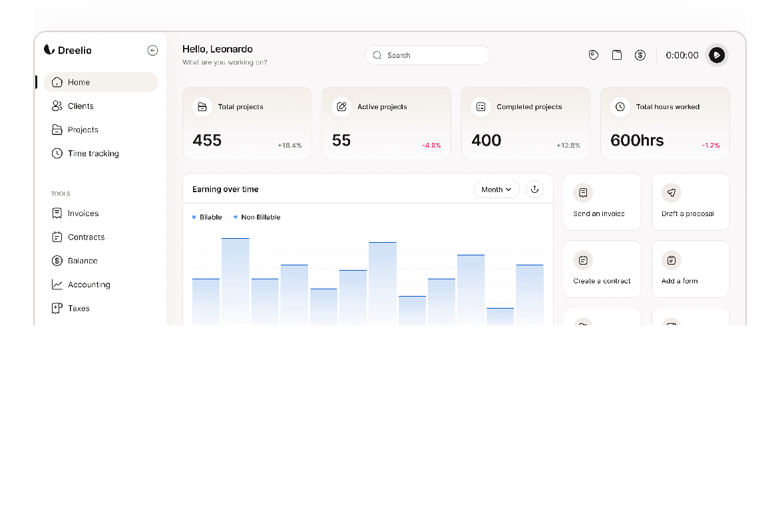
Task: Click the Send an invoice receipt icon
Action: coord(583,193)
